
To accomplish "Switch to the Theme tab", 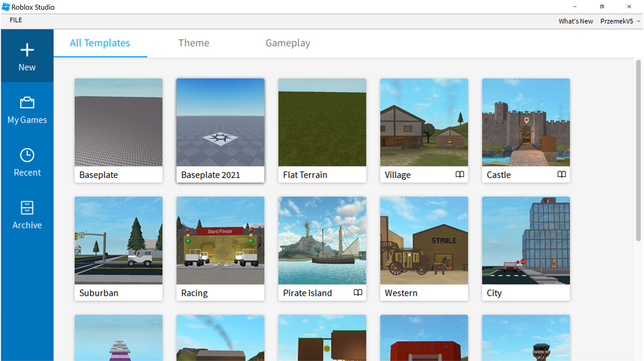I will 194,43.
